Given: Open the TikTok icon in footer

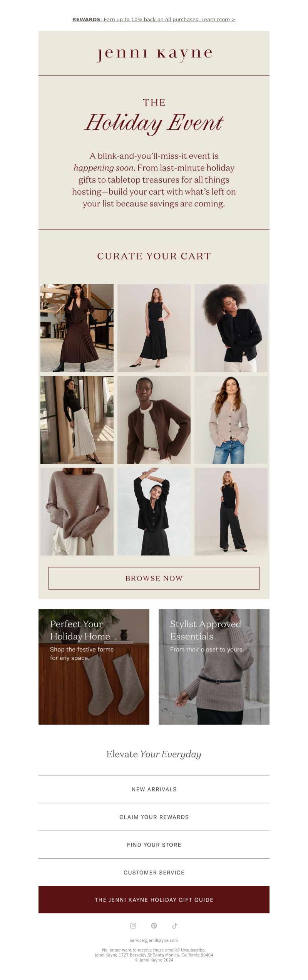Looking at the screenshot, I should pyautogui.click(x=174, y=925).
